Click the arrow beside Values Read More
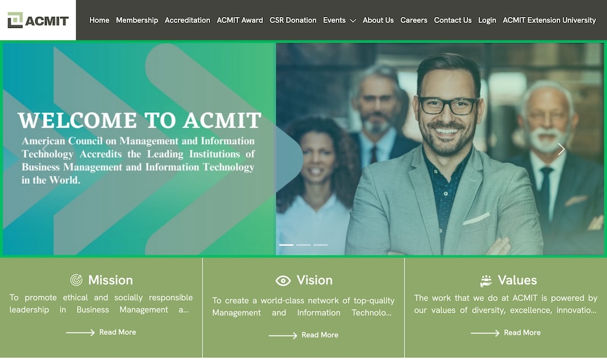The width and height of the screenshot is (607, 364). click(485, 332)
